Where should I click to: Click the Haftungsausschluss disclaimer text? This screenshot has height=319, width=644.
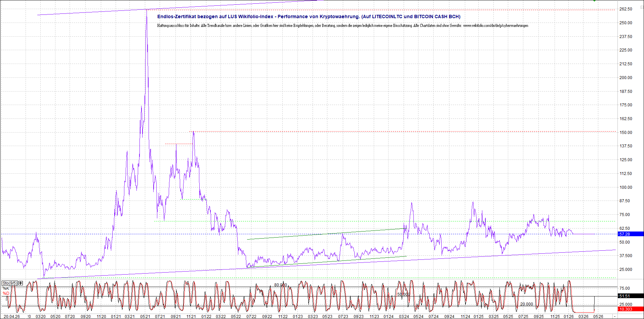click(x=342, y=26)
